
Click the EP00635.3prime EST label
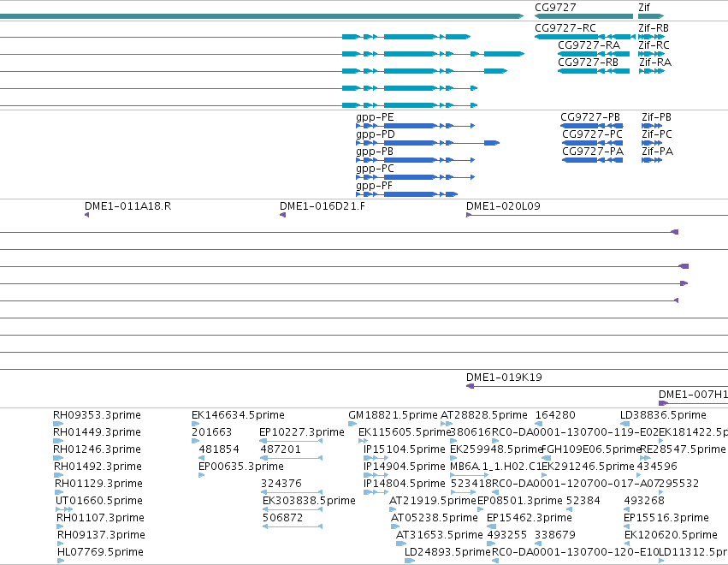point(241,467)
